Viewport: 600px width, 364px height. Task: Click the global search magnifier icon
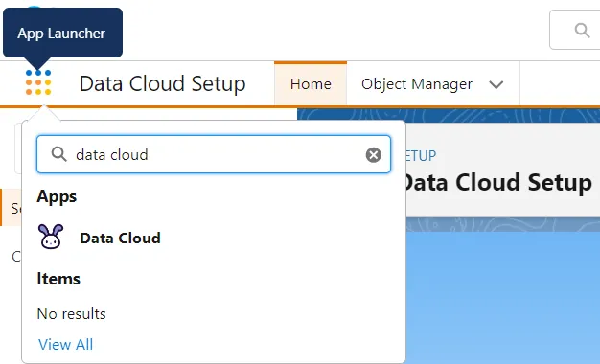pyautogui.click(x=582, y=31)
